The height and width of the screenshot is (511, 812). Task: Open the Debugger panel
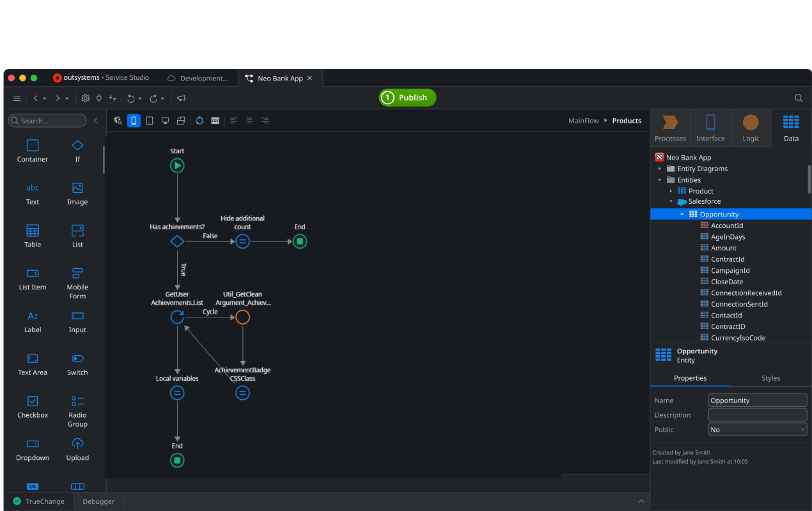98,501
